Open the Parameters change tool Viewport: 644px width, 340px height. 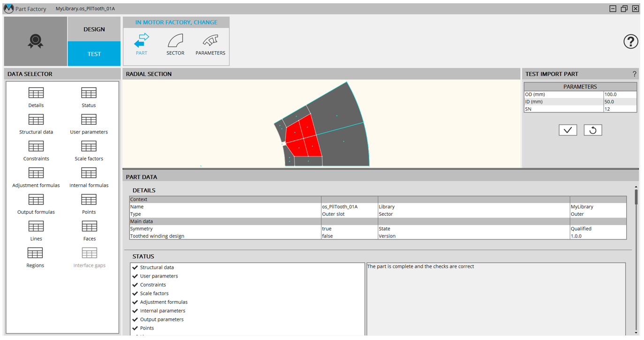[x=210, y=41]
